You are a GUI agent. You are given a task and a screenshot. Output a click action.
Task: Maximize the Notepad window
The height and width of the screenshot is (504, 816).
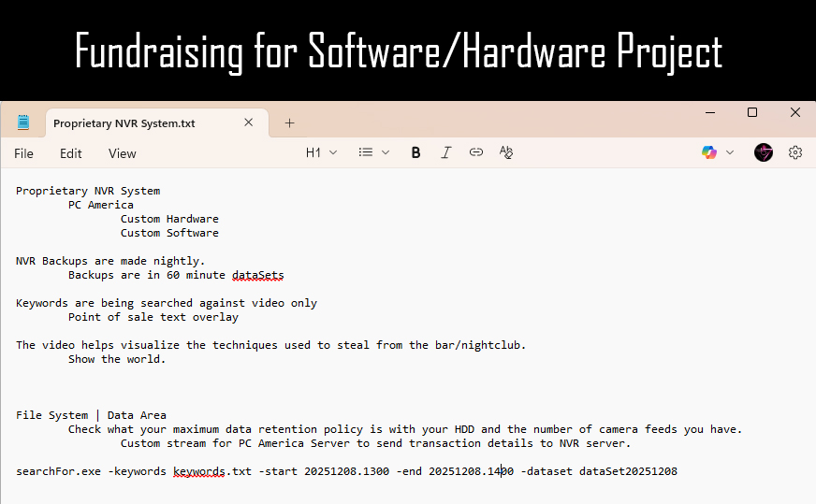pos(751,112)
